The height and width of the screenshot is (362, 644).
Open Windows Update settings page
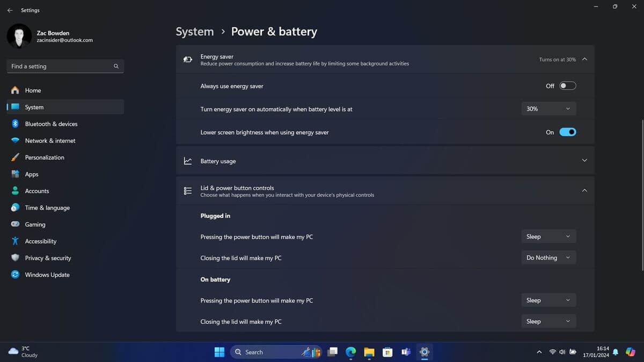(47, 275)
